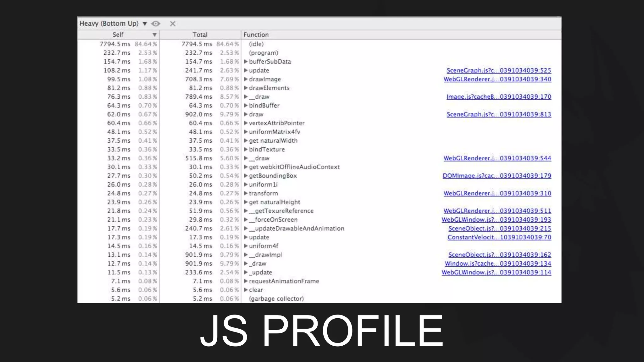The image size is (644, 362).
Task: Open WebGLRenderer link ending :340
Action: tap(497, 79)
